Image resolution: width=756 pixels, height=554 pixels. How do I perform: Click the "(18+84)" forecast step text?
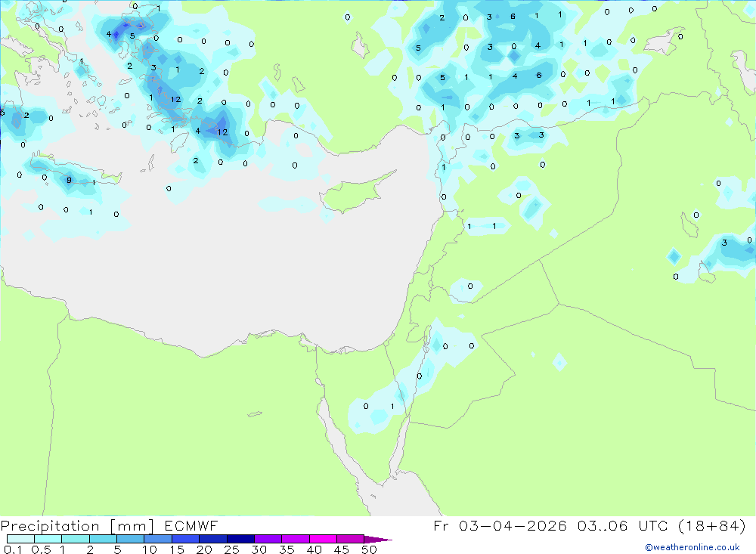tap(711, 525)
